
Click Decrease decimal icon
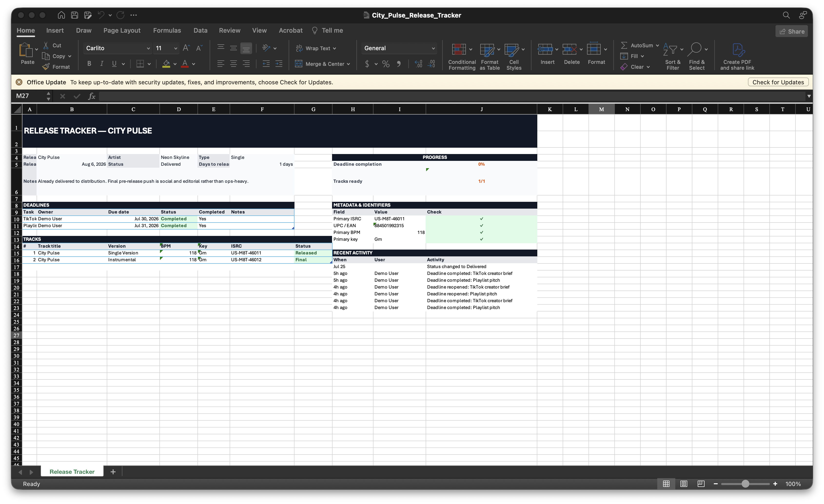coord(432,64)
